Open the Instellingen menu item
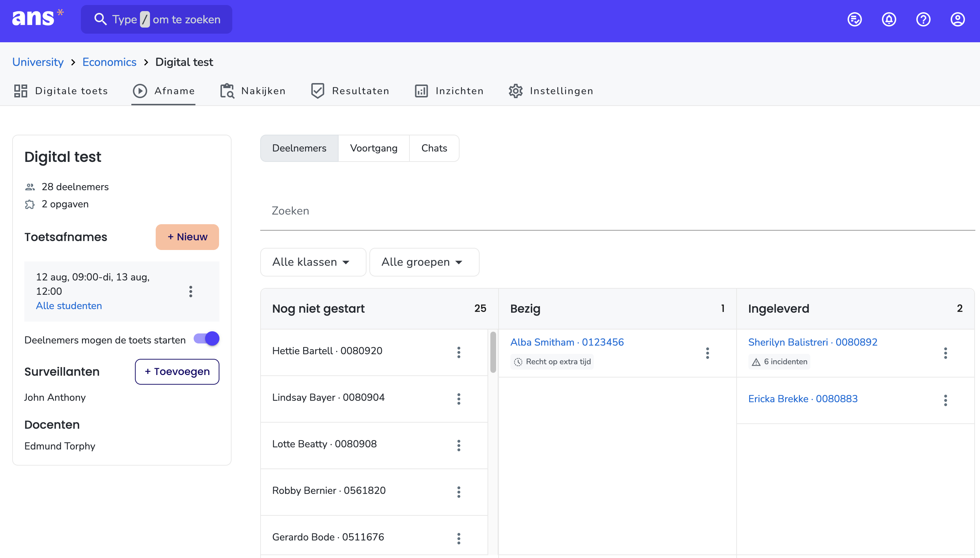The width and height of the screenshot is (980, 558). (x=551, y=91)
